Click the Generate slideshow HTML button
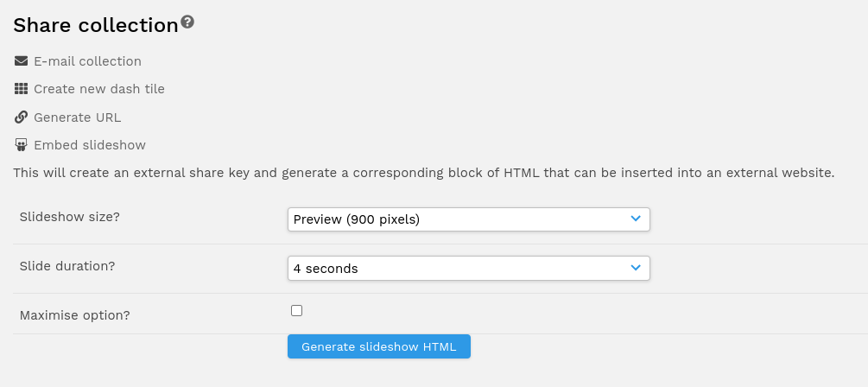Viewport: 868px width, 387px height. pos(378,346)
